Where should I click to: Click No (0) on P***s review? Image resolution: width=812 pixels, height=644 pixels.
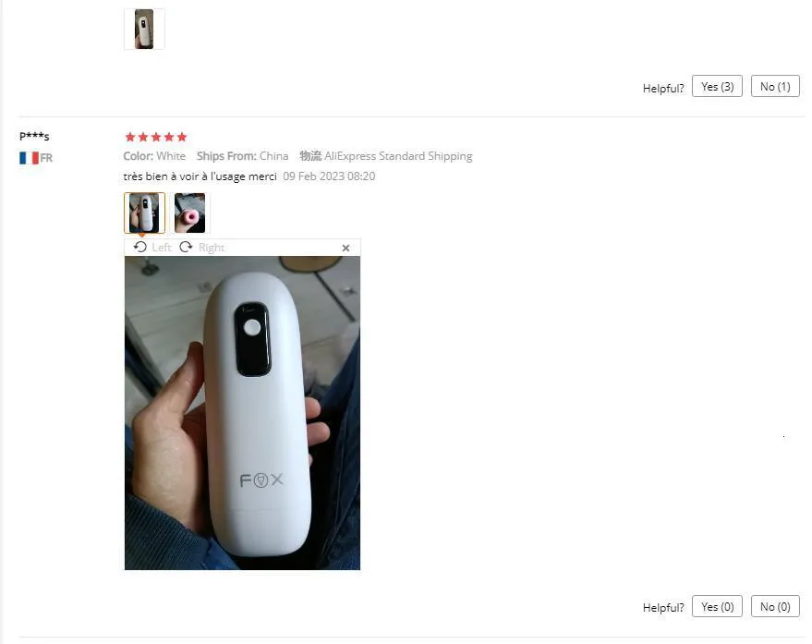(x=775, y=607)
